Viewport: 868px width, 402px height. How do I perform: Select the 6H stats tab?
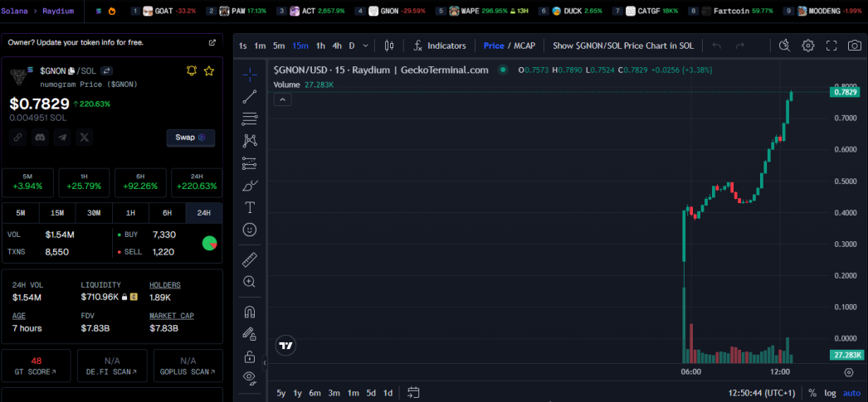[167, 213]
